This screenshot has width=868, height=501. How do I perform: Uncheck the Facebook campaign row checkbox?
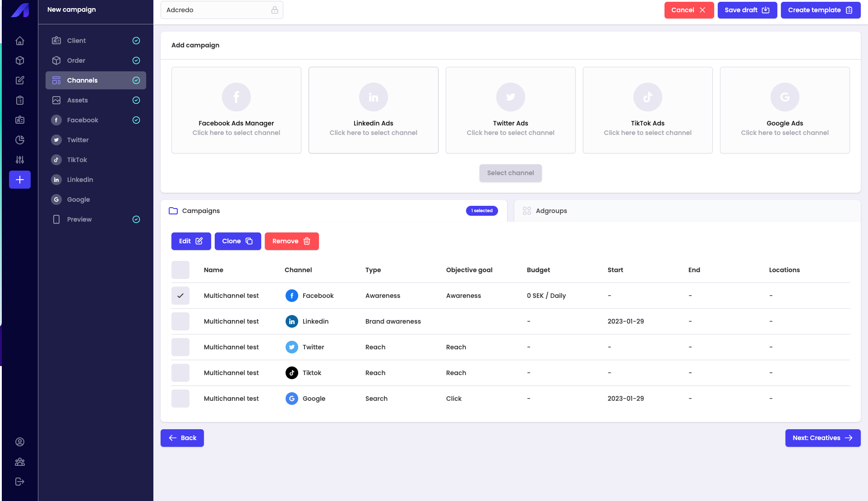180,296
